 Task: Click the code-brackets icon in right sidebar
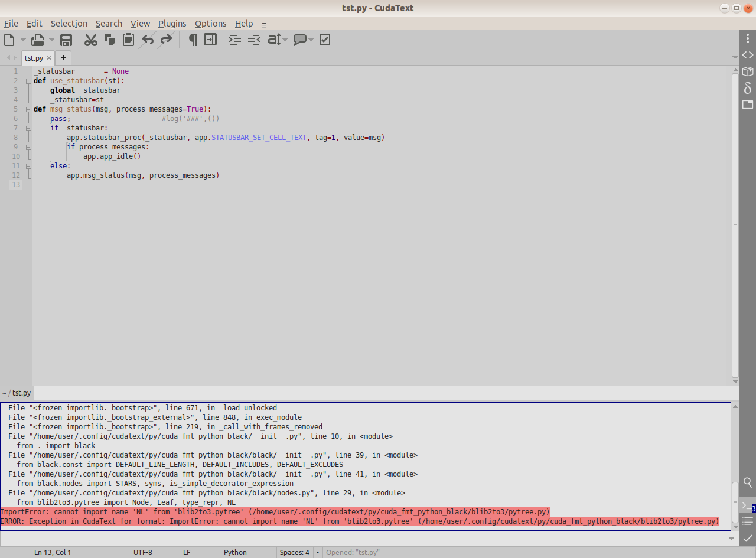(x=747, y=54)
